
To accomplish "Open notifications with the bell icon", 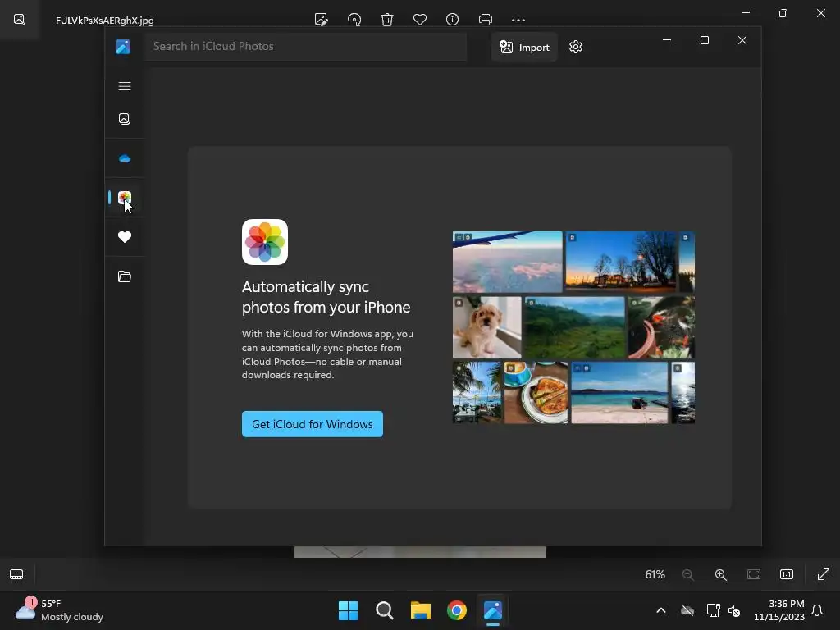I will tap(817, 610).
